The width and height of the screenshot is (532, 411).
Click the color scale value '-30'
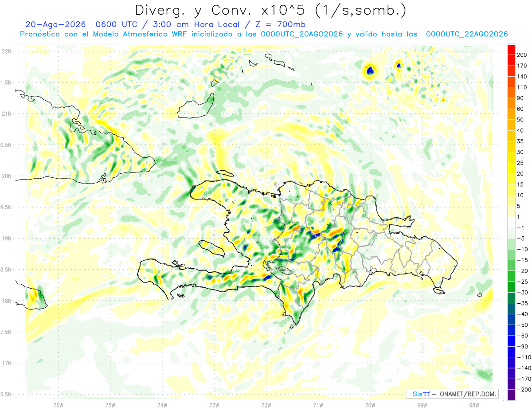(x=523, y=293)
